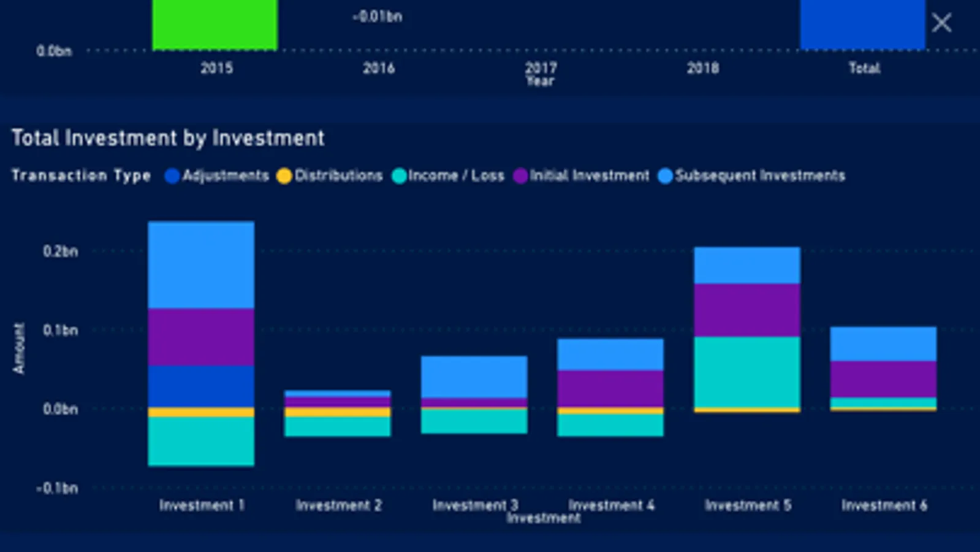Click the "0.2bn" y-axis label
980x552 pixels.
[60, 251]
